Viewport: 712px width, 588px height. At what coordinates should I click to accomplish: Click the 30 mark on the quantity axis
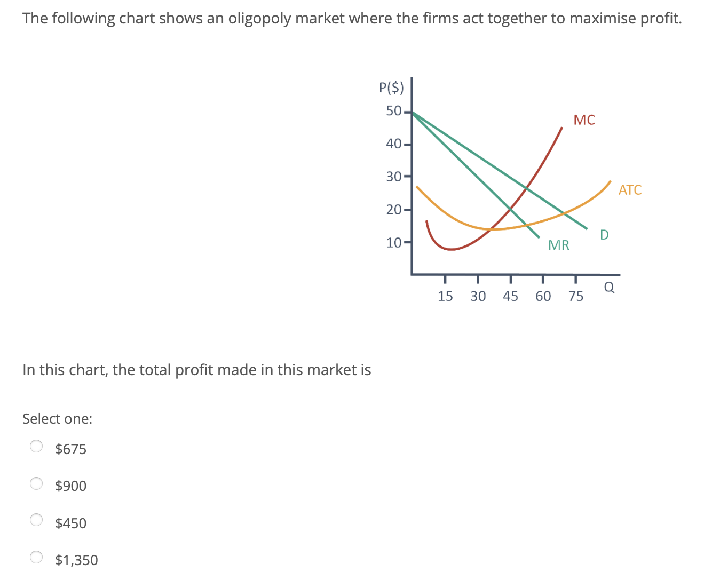coord(478,296)
